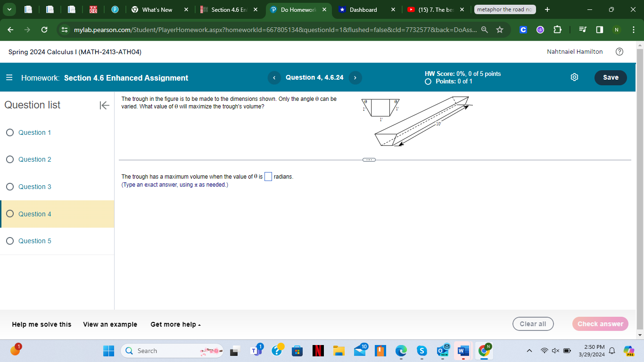Open the hamburger menu beside Homework
This screenshot has height=362, width=644.
(x=9, y=78)
